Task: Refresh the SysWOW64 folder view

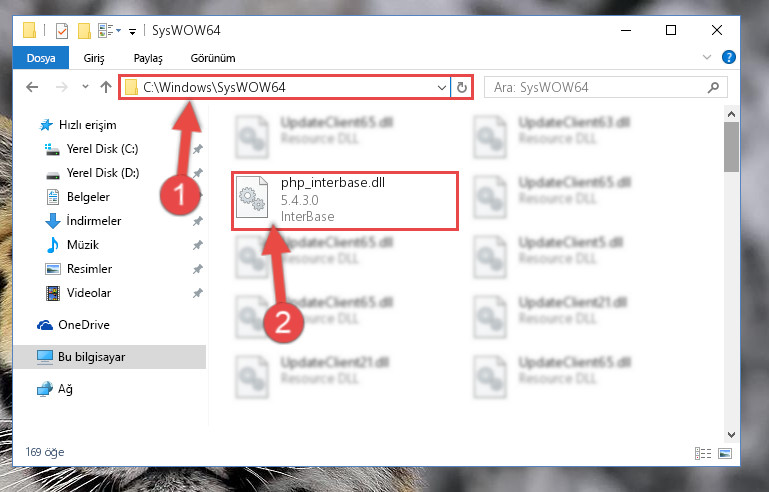Action: [461, 87]
